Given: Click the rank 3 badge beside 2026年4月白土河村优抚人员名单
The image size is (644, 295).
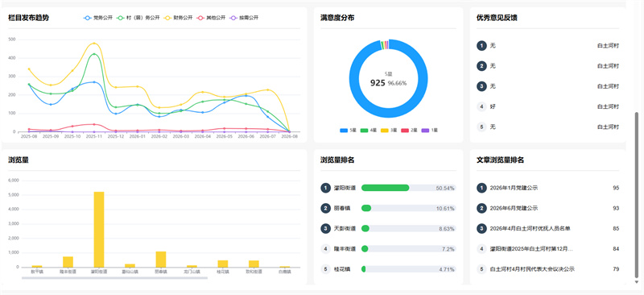Looking at the screenshot, I should click(x=481, y=228).
